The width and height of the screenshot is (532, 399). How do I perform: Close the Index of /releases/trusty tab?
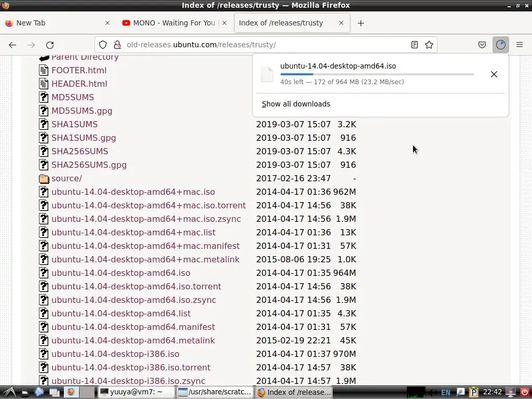click(341, 23)
